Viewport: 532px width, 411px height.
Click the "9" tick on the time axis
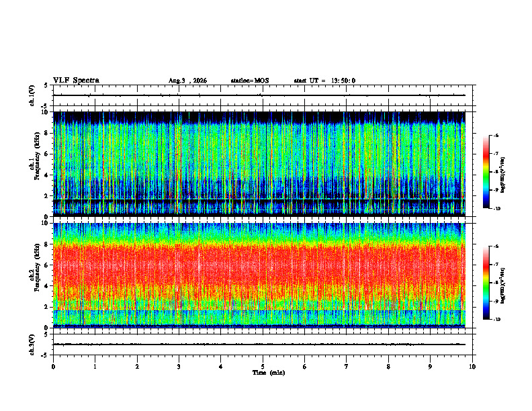tap(430, 367)
